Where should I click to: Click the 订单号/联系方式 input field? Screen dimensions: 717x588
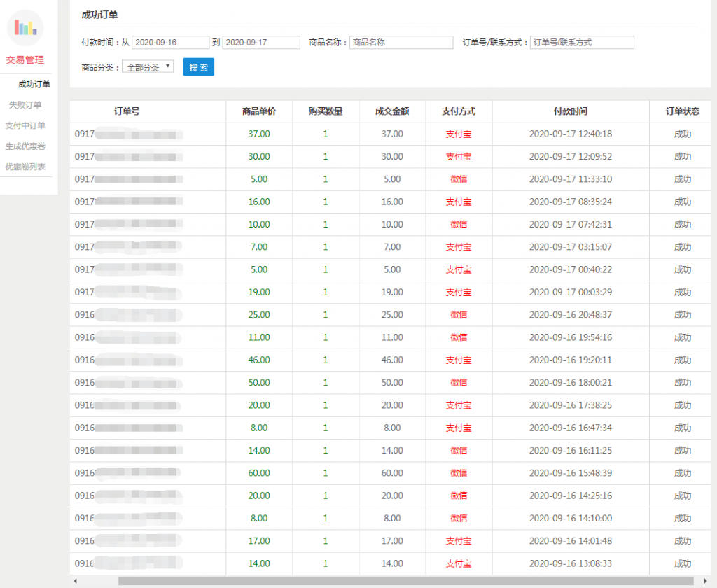(x=582, y=42)
